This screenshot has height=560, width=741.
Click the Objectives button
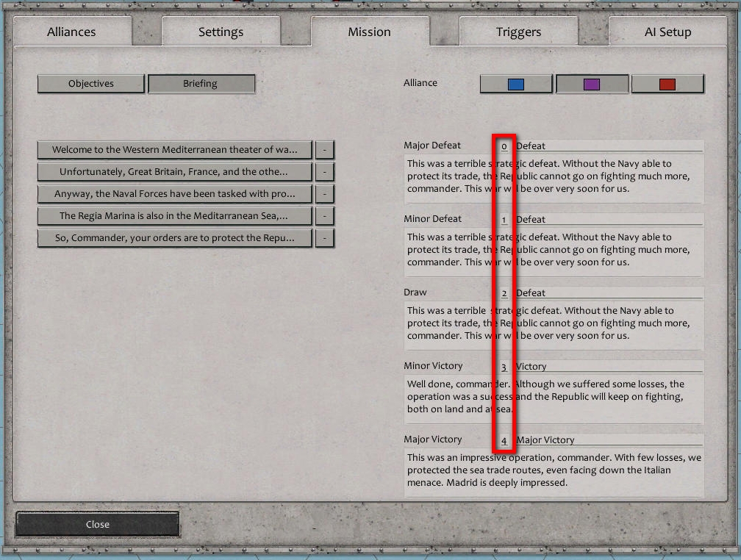point(90,84)
